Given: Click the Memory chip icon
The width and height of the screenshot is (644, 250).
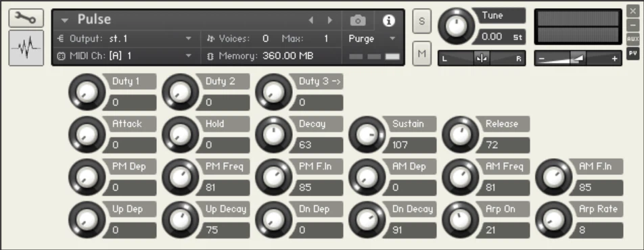Looking at the screenshot, I should (210, 56).
